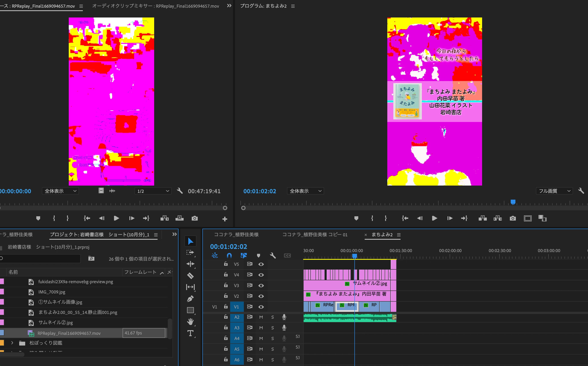Viewport: 588px width, 366px height.
Task: Select the Pen tool
Action: tap(190, 299)
